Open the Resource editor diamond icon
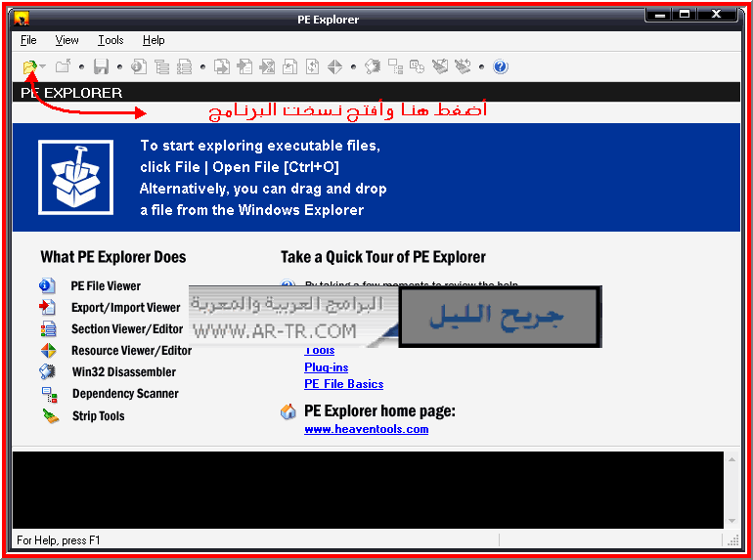This screenshot has height=560, width=753. pos(334,66)
